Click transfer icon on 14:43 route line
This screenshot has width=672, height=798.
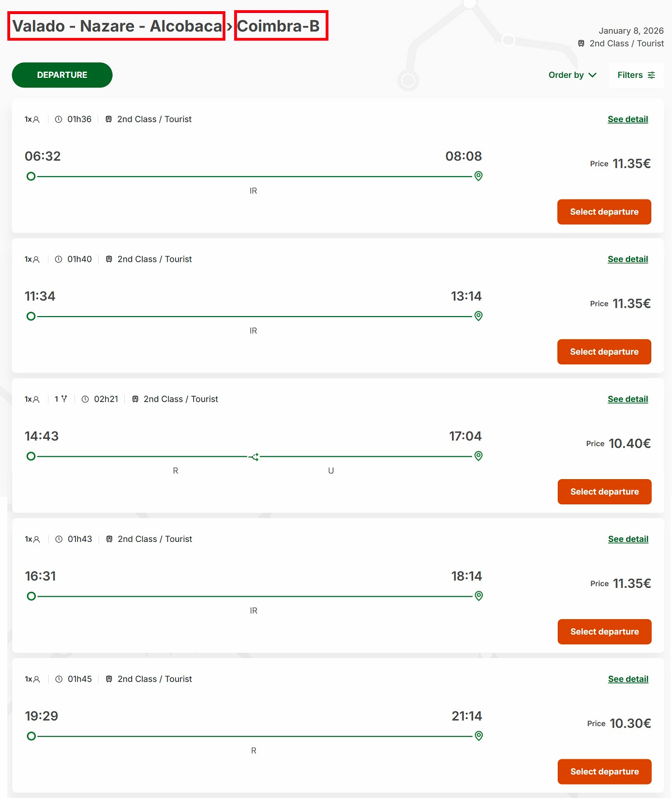(254, 457)
